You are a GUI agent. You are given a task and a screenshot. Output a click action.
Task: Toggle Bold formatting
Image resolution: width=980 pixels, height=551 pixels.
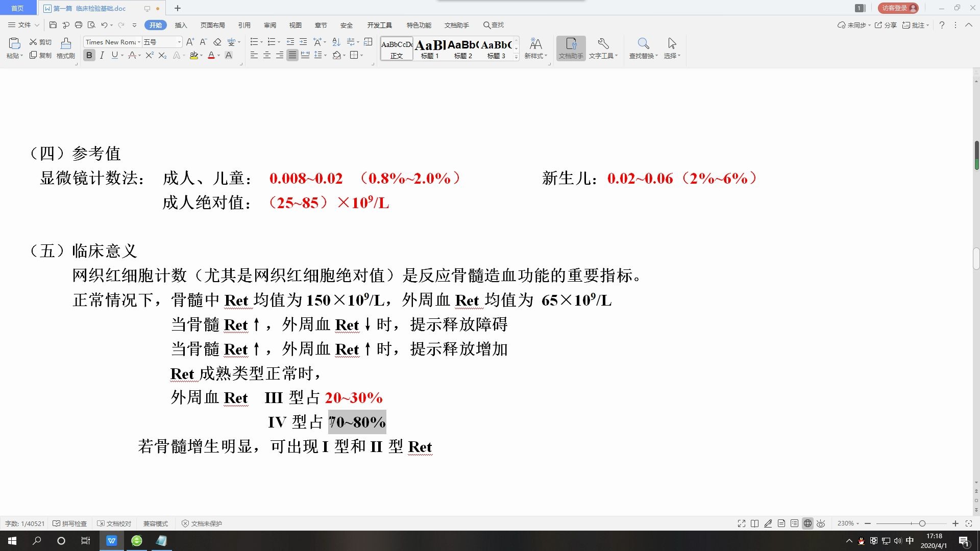point(89,55)
